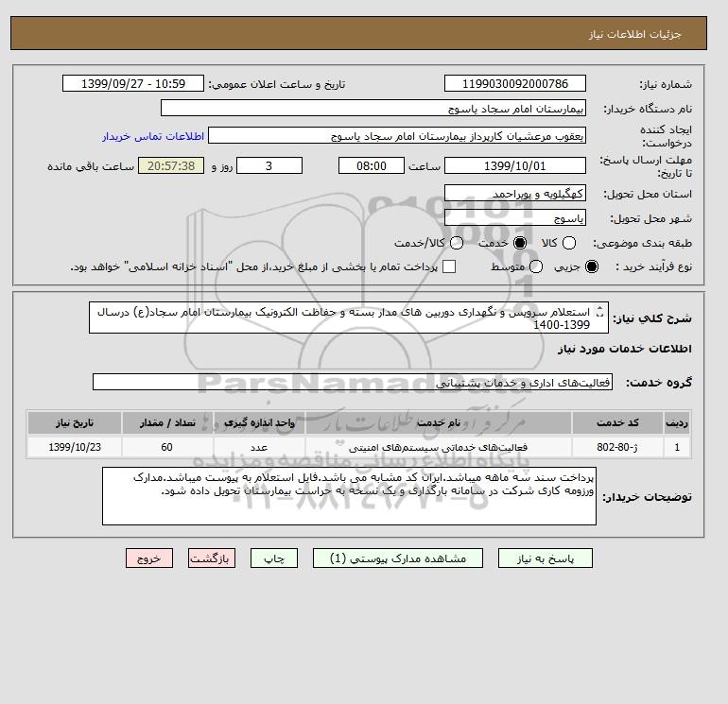Click unit cell عدد
This screenshot has width=728, height=704.
(x=259, y=447)
